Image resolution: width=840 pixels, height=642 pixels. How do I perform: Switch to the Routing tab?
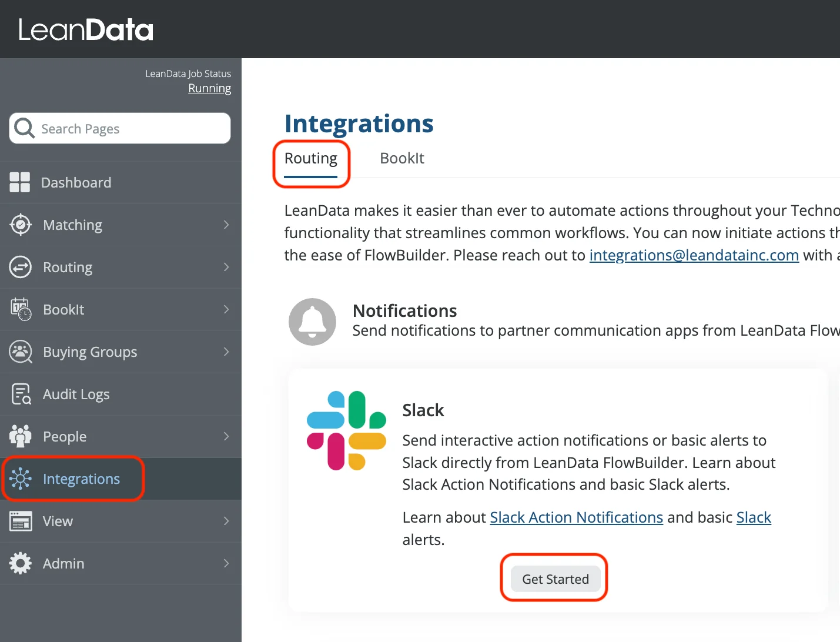(311, 159)
